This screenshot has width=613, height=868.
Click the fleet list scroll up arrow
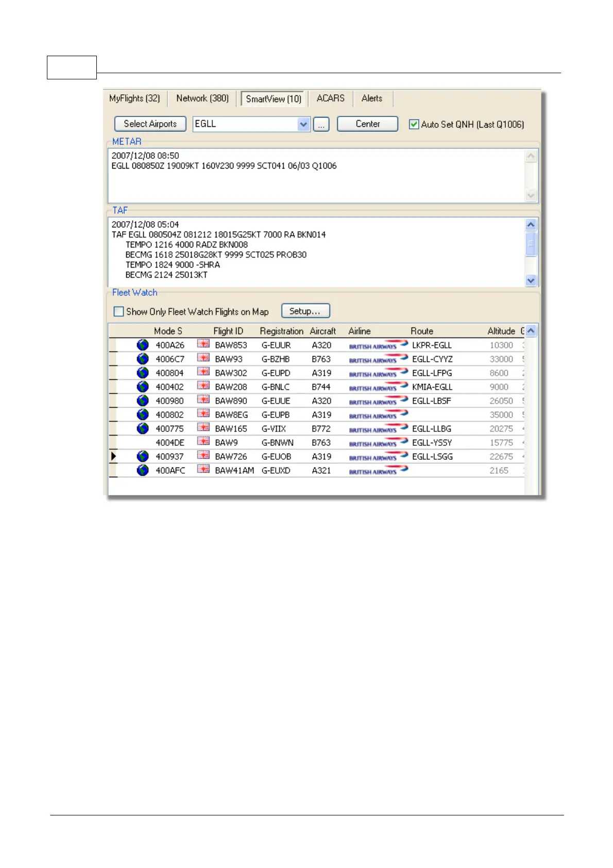(531, 331)
